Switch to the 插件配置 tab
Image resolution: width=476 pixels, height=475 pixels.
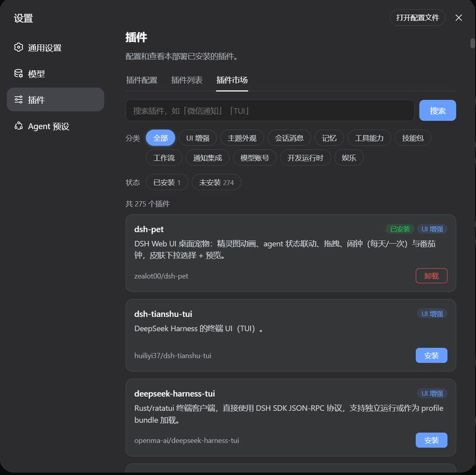tap(142, 80)
